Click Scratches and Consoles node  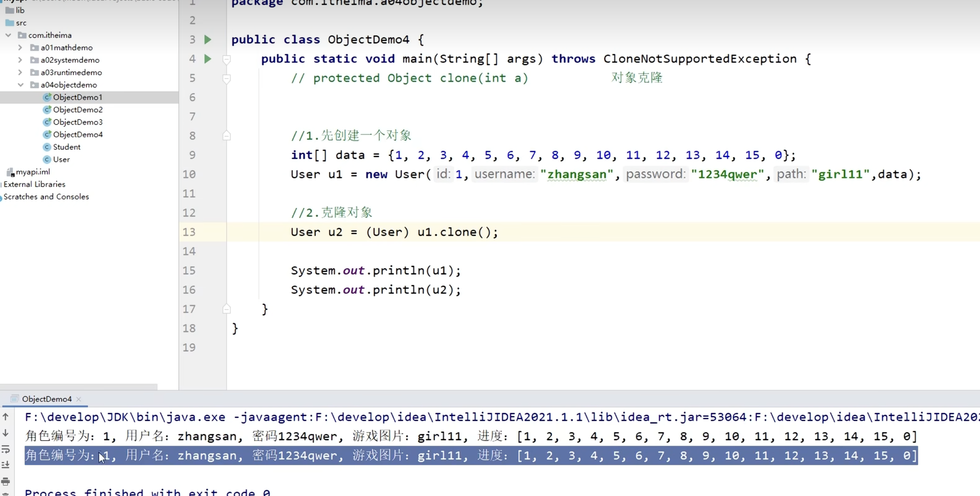tap(46, 197)
